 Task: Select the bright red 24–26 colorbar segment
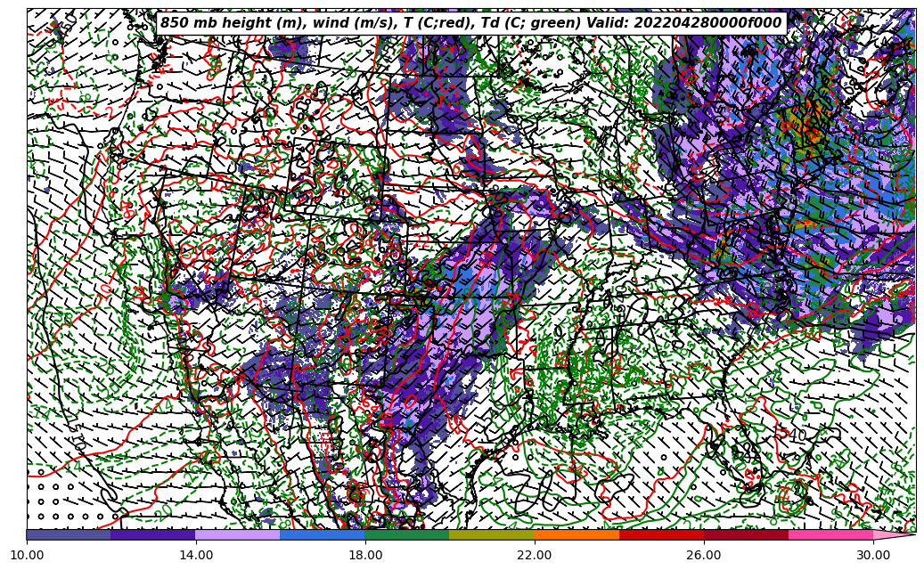pos(662,534)
